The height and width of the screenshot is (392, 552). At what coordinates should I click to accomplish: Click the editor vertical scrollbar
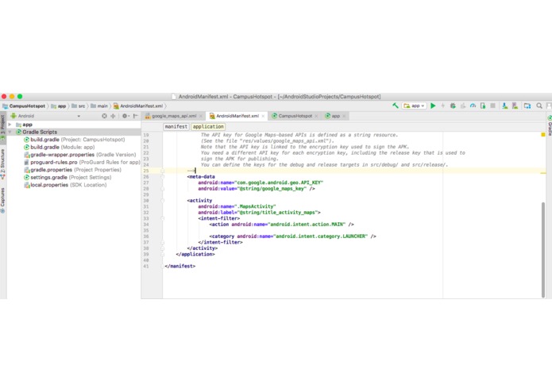tap(543, 250)
